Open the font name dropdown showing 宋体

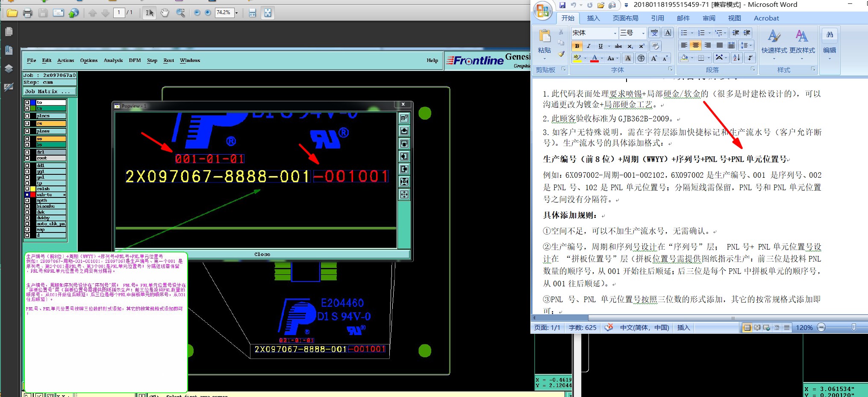point(615,33)
